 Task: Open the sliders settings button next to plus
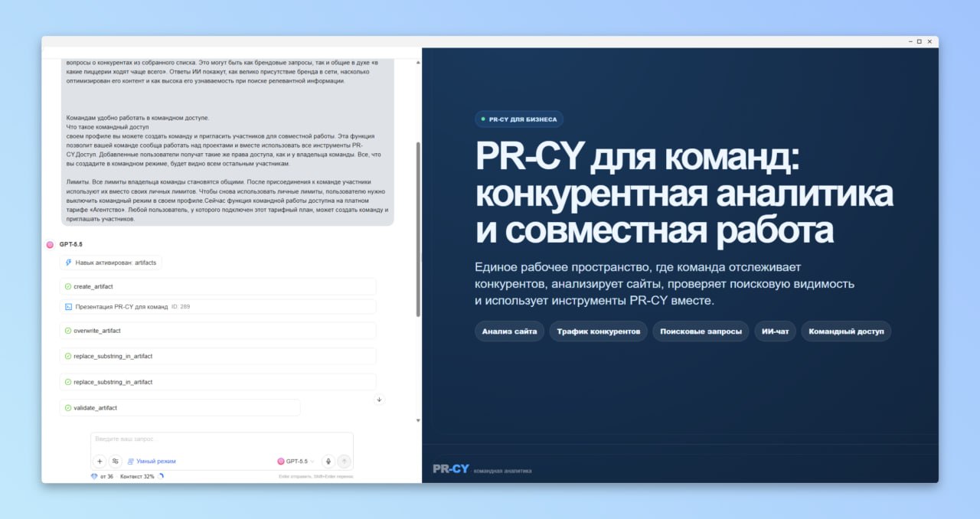[x=116, y=462]
